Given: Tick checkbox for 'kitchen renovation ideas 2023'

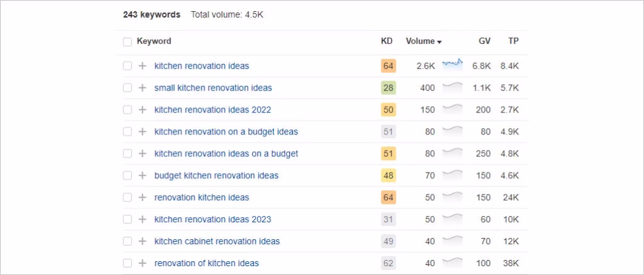Looking at the screenshot, I should (128, 220).
